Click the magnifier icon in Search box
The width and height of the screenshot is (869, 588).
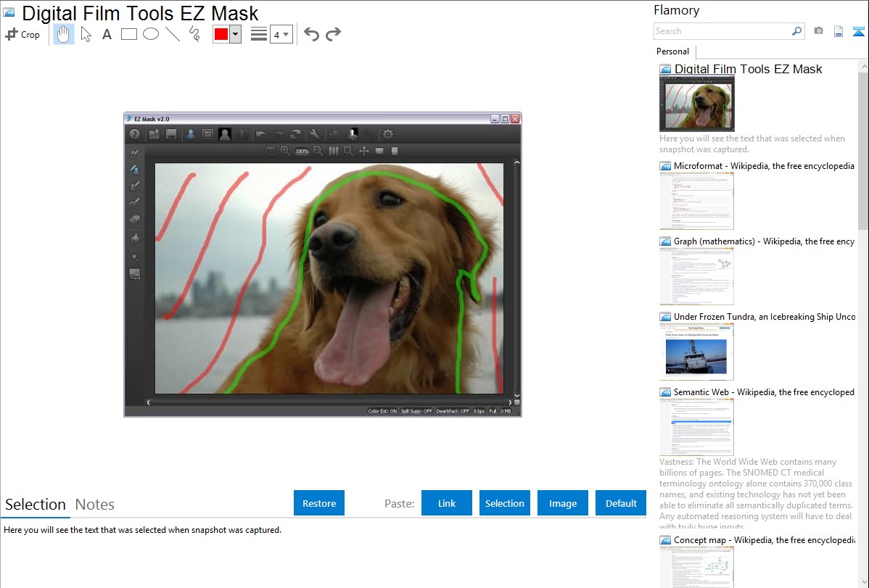[x=796, y=31]
